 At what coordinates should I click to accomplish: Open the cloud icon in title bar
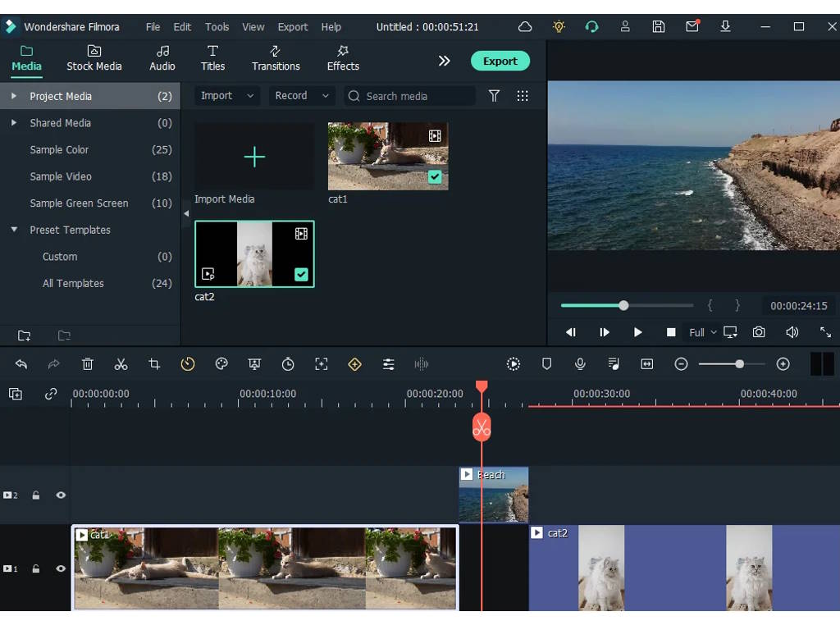525,27
